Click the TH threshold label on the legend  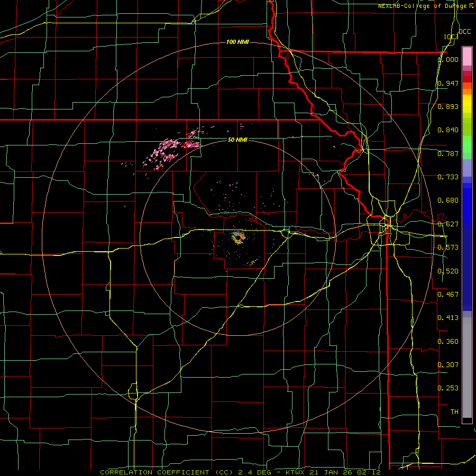pyautogui.click(x=454, y=412)
